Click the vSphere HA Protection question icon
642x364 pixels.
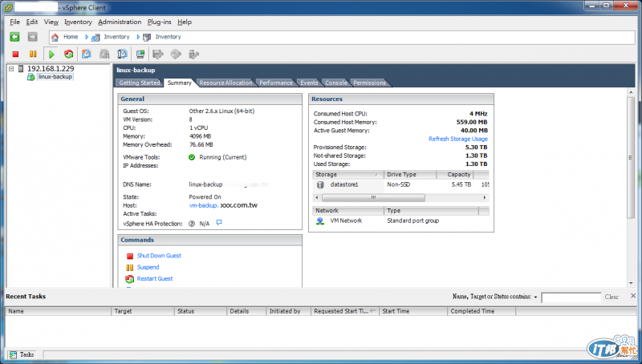coord(192,224)
